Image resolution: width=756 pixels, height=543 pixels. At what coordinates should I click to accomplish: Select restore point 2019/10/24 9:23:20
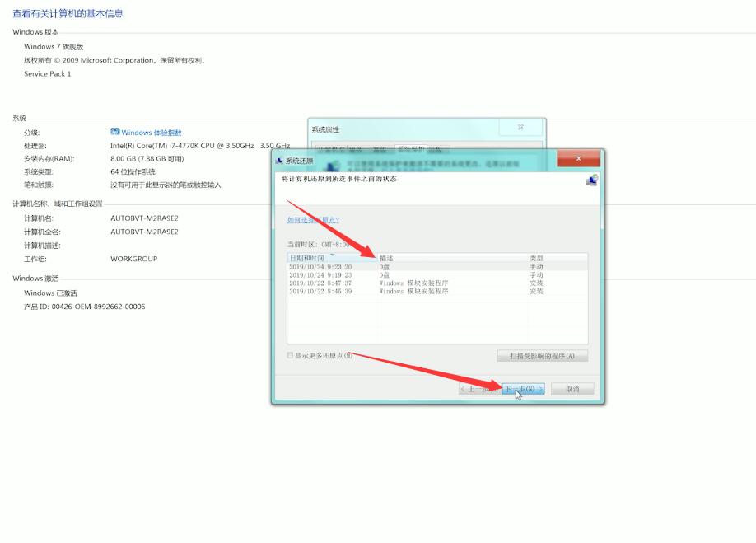point(437,267)
